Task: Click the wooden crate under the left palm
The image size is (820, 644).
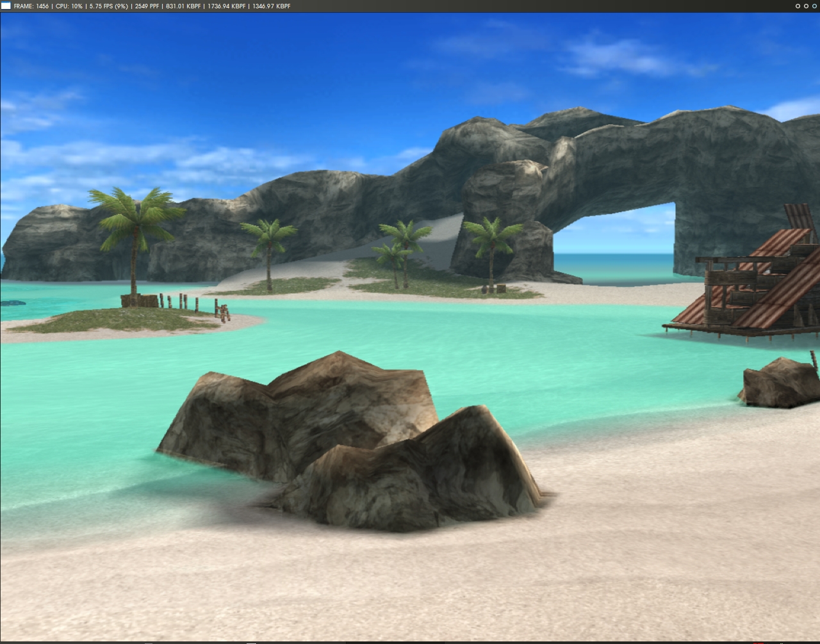Action: tap(140, 301)
